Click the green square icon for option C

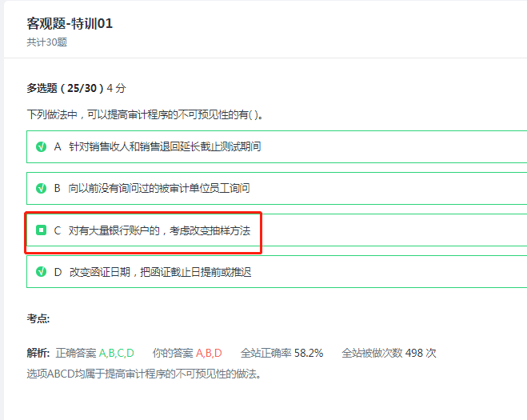tap(41, 230)
